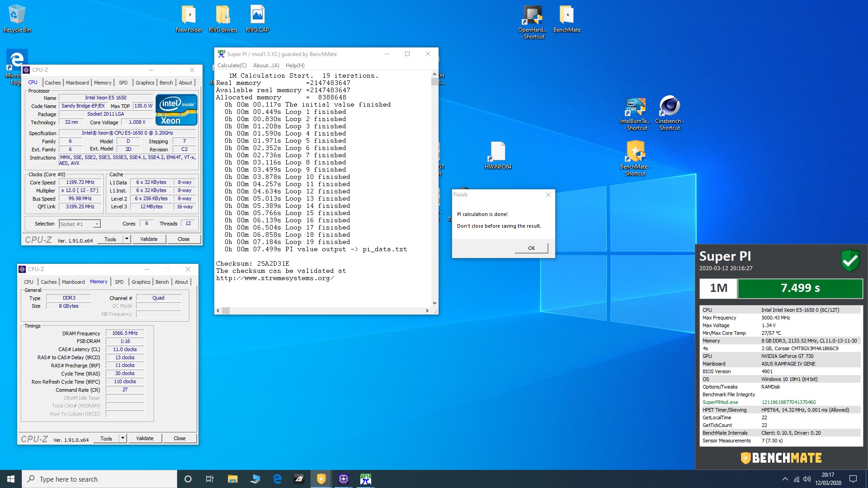Open the RIVG drivers folder icon
Screen dimensions: 868x488
point(223,19)
